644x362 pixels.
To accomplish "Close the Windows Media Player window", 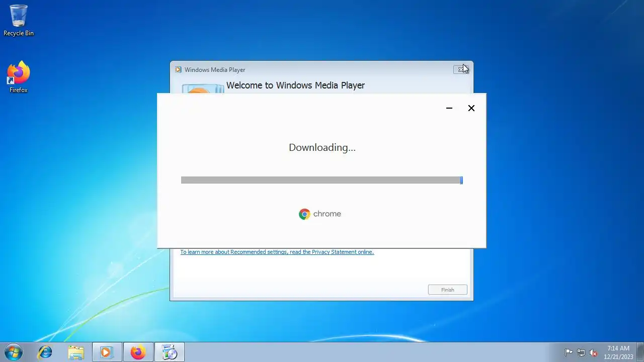I will pyautogui.click(x=461, y=69).
